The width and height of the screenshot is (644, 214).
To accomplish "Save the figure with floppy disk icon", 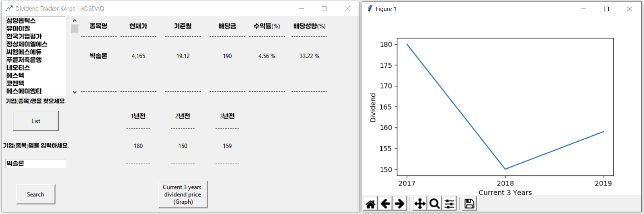I will click(x=469, y=204).
